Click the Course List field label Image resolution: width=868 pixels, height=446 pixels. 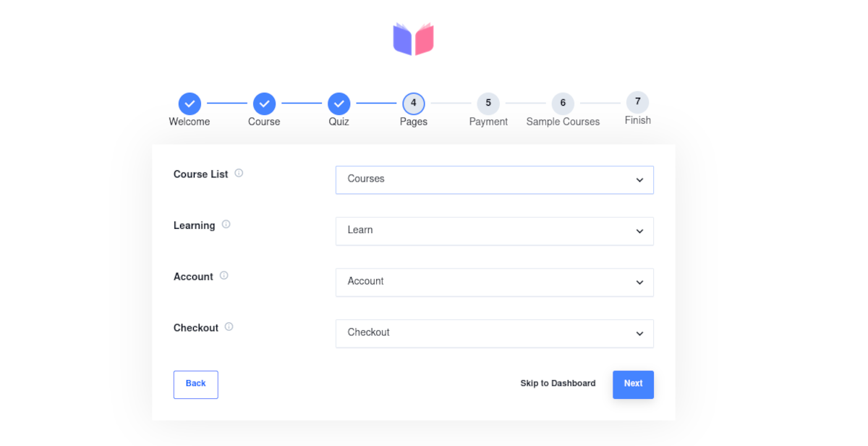[x=201, y=174]
